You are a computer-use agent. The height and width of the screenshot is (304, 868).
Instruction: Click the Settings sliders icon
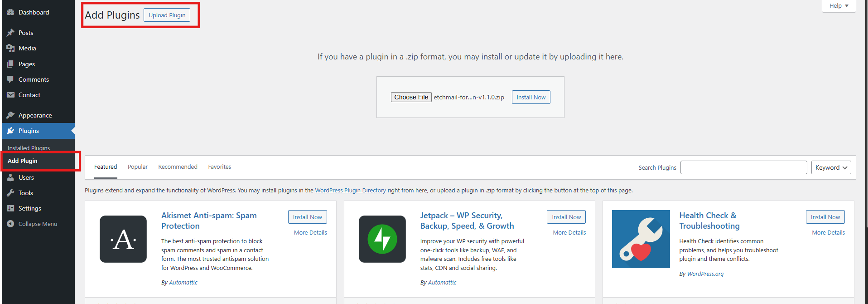tap(10, 208)
